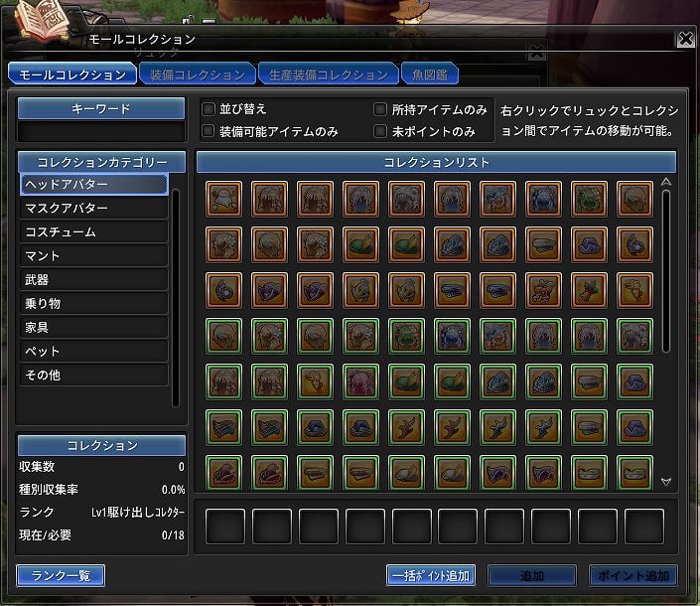Click the 一括ポイント追加 button
Image resolution: width=700 pixels, height=606 pixels.
point(430,575)
